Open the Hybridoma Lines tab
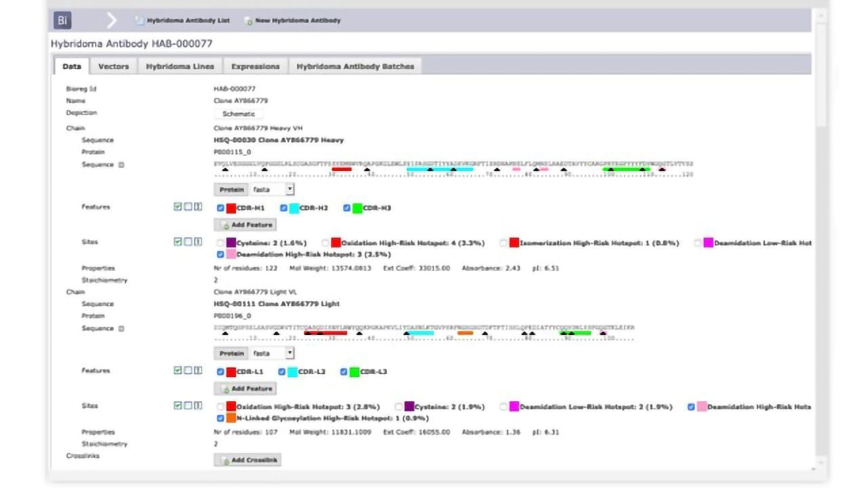 pyautogui.click(x=180, y=66)
